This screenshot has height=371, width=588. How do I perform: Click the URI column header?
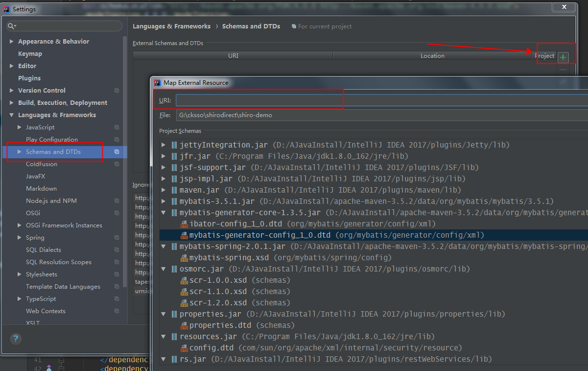(233, 56)
